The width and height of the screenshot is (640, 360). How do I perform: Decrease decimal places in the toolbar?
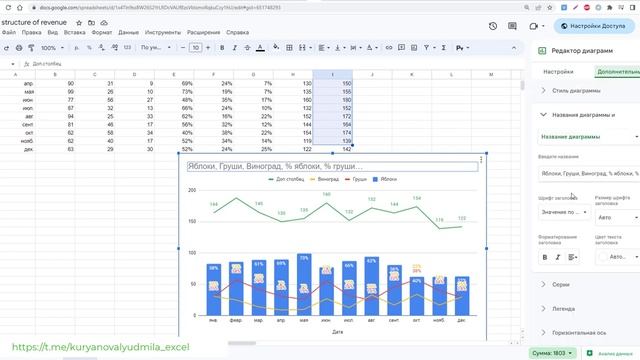(102, 48)
